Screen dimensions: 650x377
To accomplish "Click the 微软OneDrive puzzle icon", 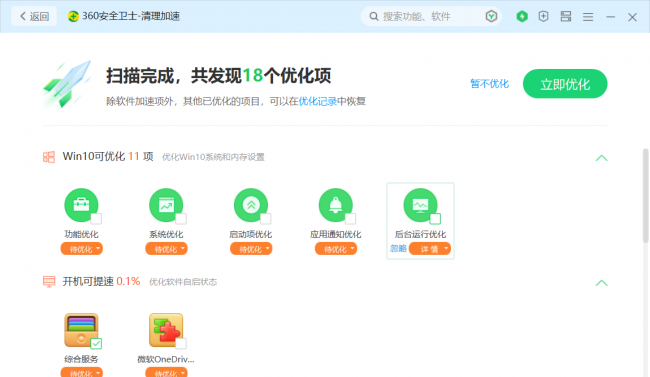I will (x=166, y=330).
